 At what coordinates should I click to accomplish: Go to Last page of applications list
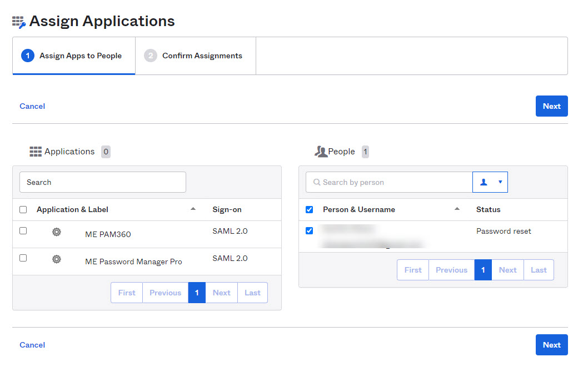pos(252,293)
